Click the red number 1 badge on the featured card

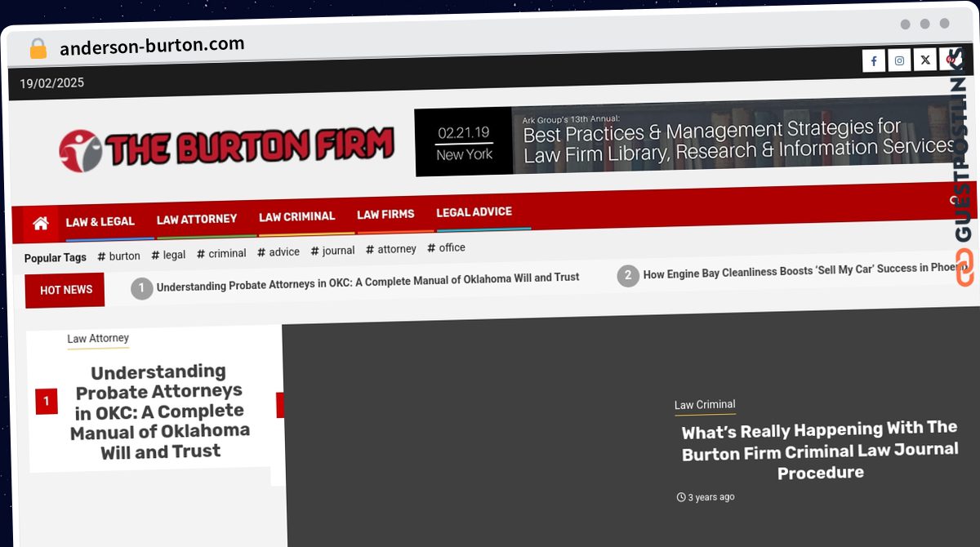[47, 401]
